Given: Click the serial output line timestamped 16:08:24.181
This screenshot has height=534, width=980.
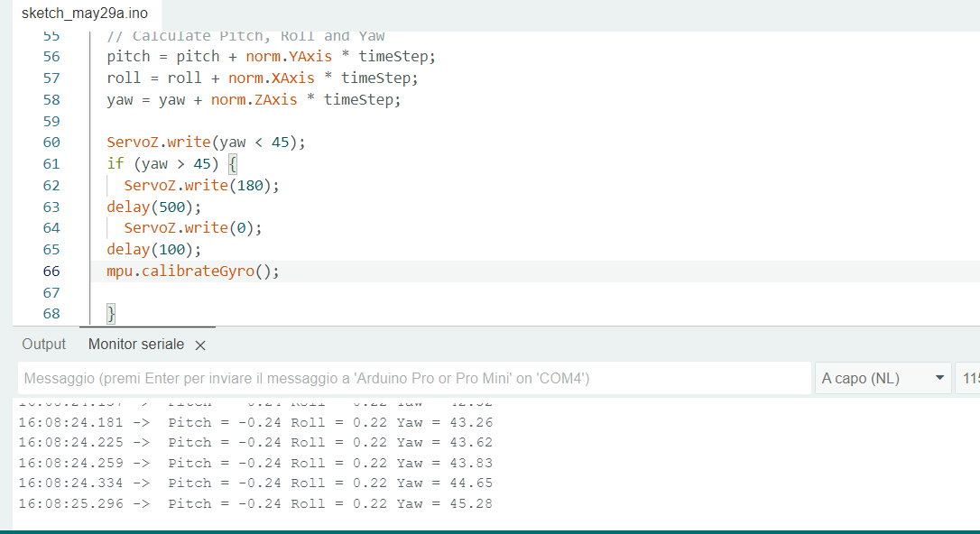Looking at the screenshot, I should coord(255,422).
